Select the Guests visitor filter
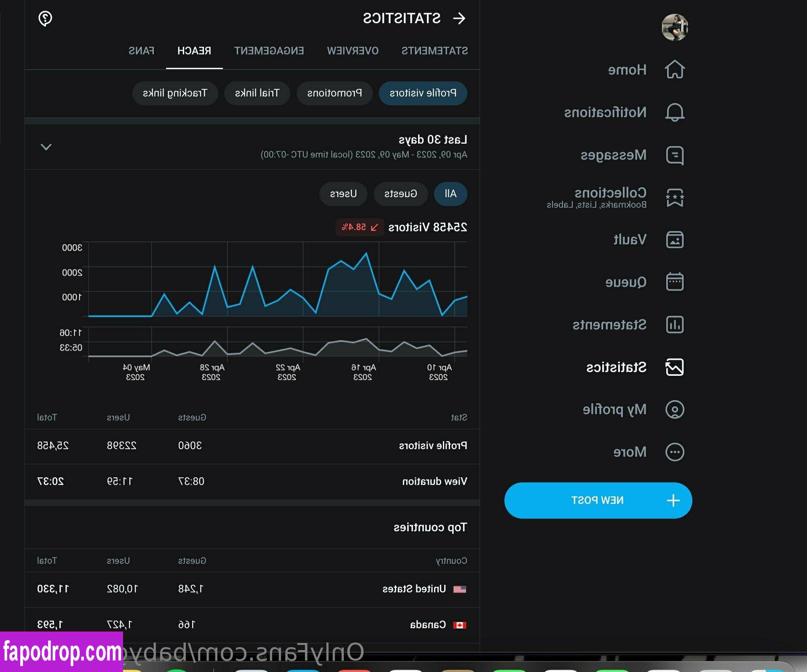807x672 pixels. (x=401, y=194)
